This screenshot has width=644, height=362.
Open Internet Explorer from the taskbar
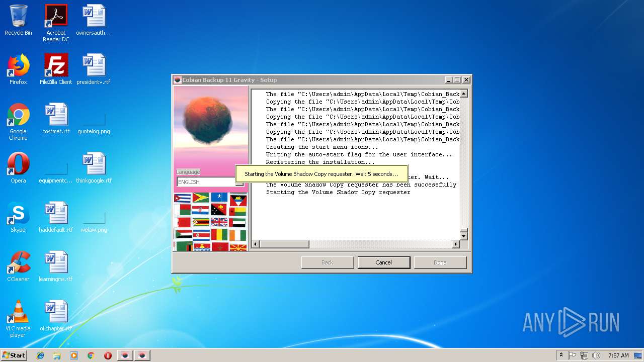[40, 355]
